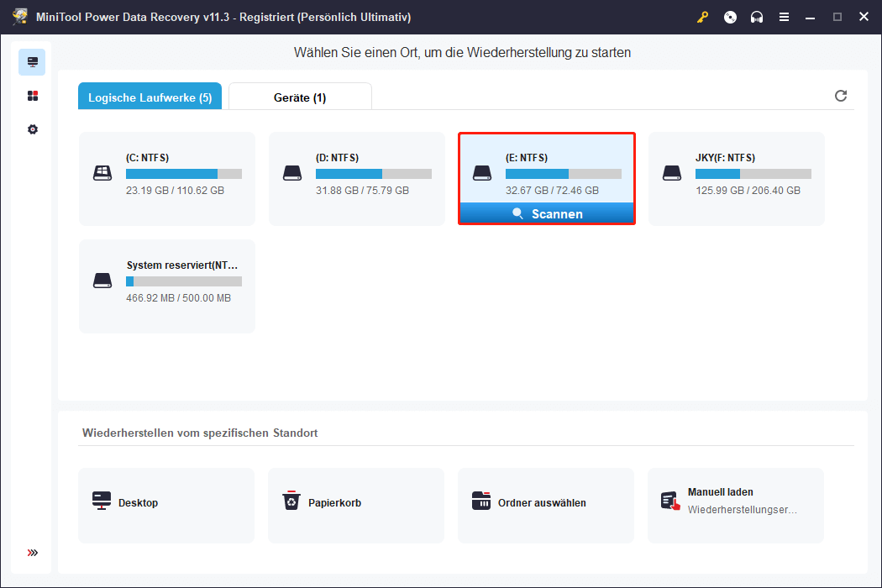Open the hamburger menu
Screen dimensions: 882x588
784,16
